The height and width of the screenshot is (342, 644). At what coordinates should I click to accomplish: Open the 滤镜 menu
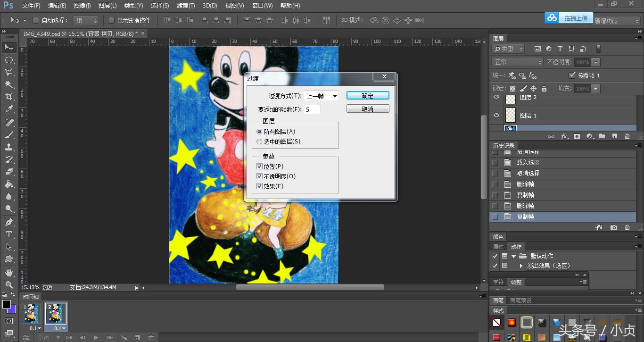pyautogui.click(x=186, y=6)
